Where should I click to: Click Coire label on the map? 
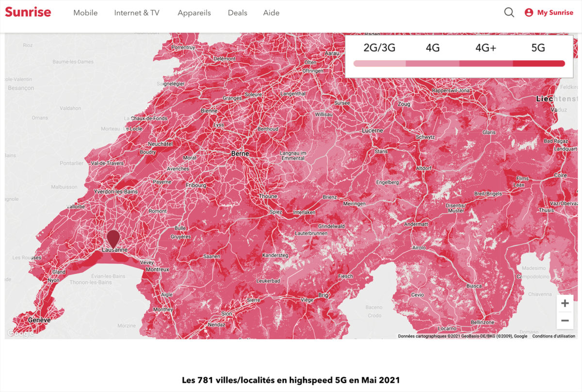[560, 175]
